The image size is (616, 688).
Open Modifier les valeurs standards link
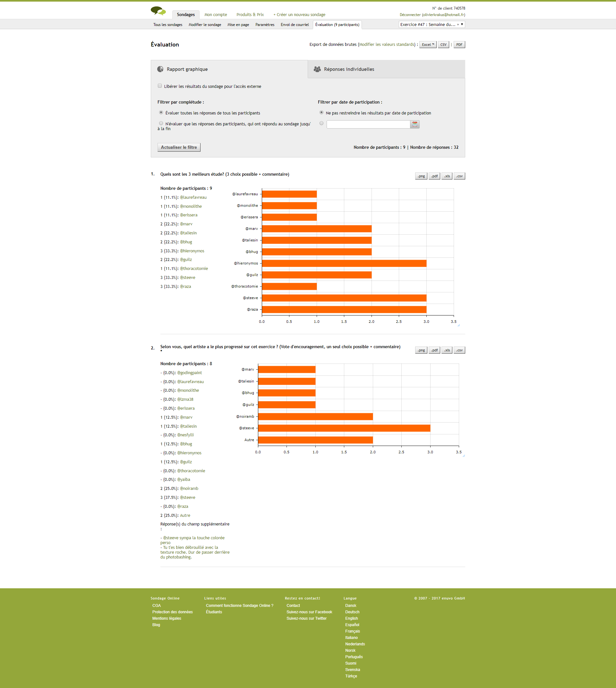(387, 45)
